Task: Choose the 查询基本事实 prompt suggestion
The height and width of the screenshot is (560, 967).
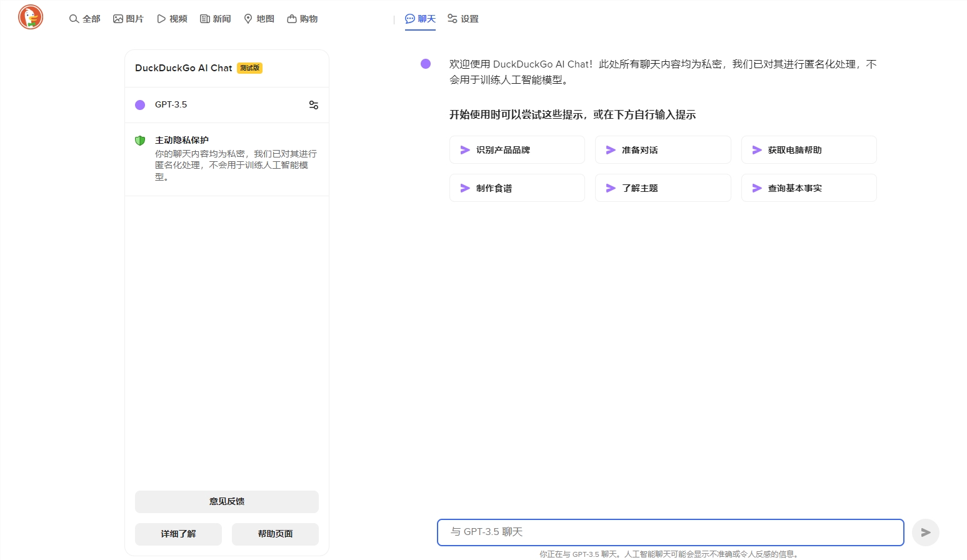Action: pyautogui.click(x=809, y=188)
